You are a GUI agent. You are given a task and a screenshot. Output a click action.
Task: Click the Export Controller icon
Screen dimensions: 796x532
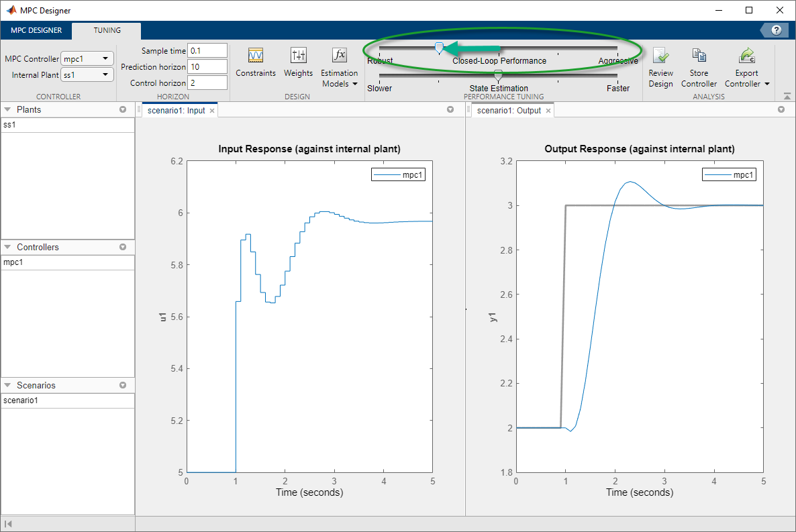(x=747, y=55)
